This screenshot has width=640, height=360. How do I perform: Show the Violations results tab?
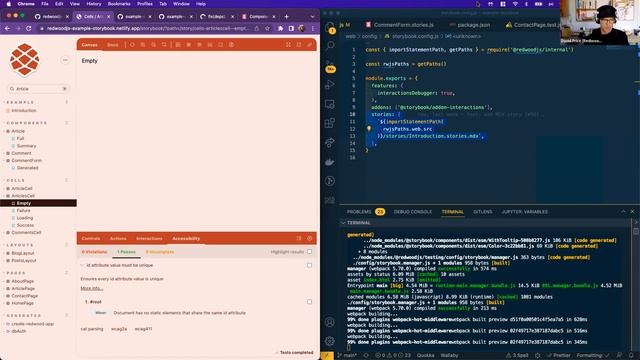coord(94,252)
